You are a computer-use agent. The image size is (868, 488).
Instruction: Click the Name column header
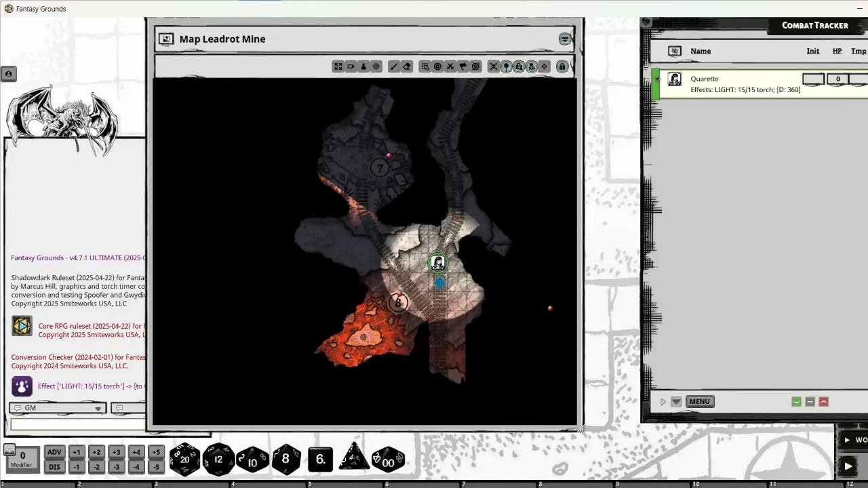point(701,51)
